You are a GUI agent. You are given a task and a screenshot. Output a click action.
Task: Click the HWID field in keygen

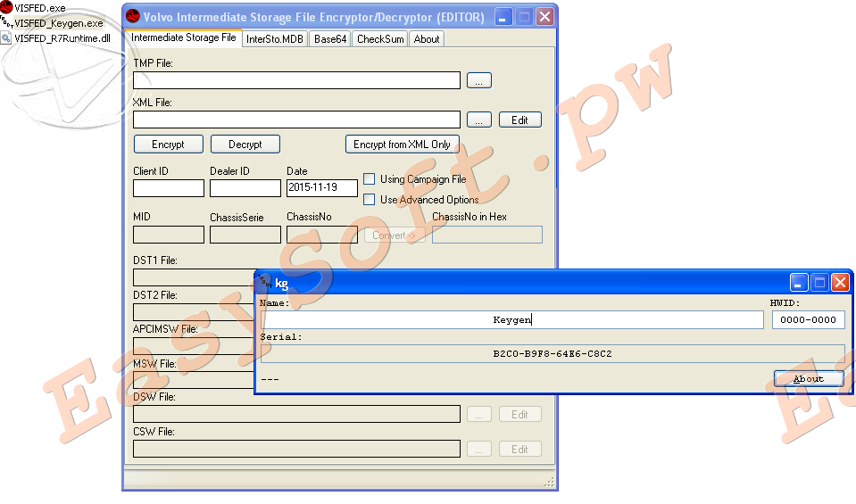pyautogui.click(x=808, y=319)
